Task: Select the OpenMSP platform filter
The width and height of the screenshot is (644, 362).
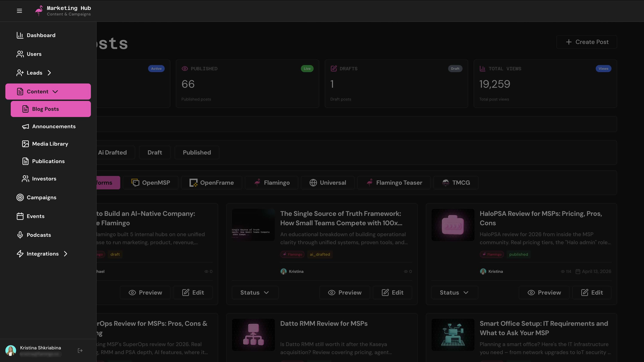Action: pyautogui.click(x=150, y=183)
